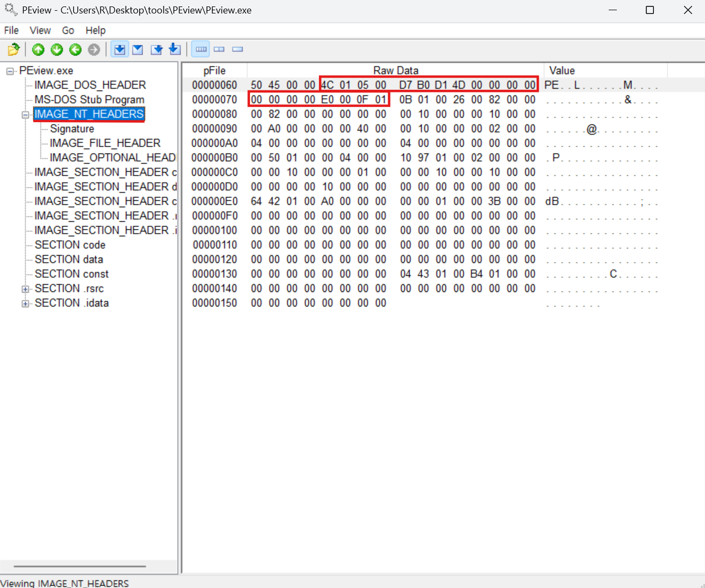Viewport: 705px width, 588px height.
Task: Select IMAGE_DOS_HEADER tree item
Action: [x=90, y=85]
